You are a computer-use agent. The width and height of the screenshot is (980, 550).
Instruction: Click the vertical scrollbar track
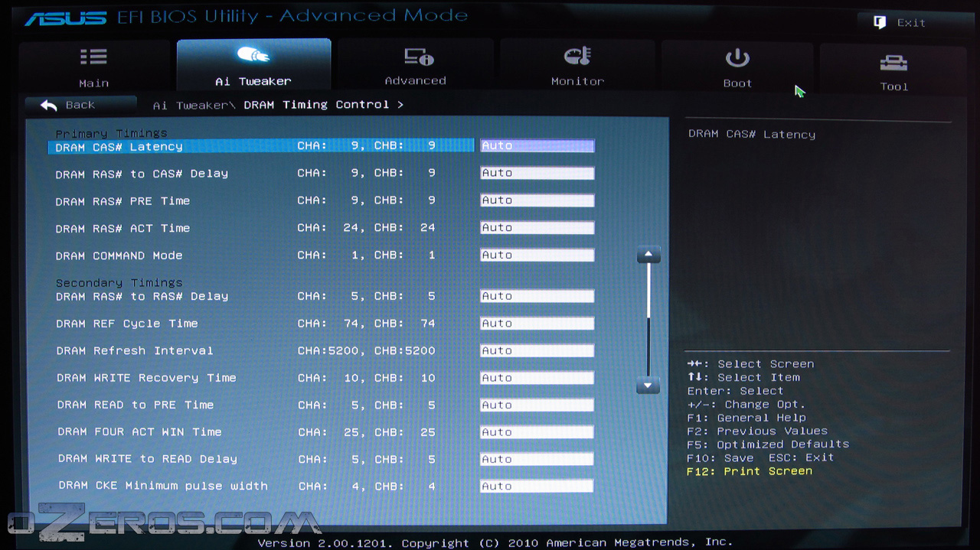648,321
